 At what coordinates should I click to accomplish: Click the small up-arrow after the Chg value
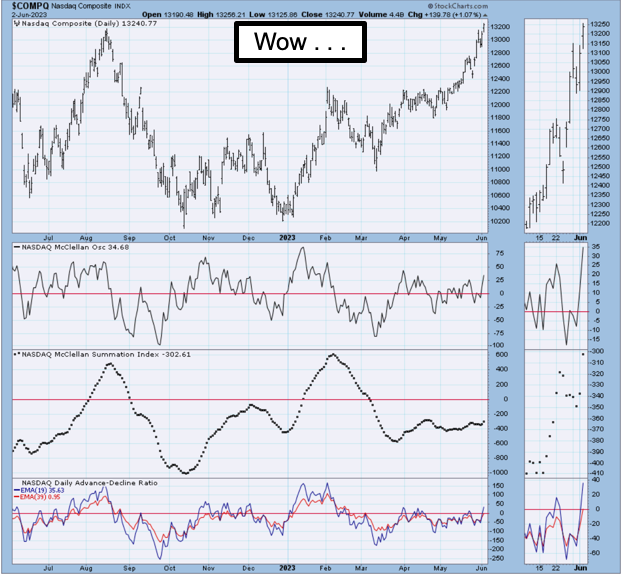(485, 15)
